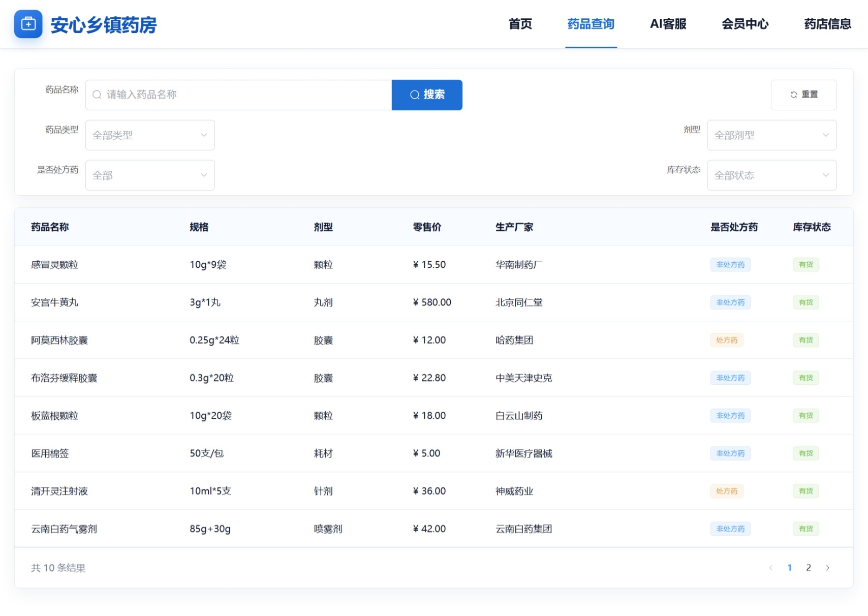Select the 药品查询 navigation tab
Screen dimensions: 868x616
(591, 24)
